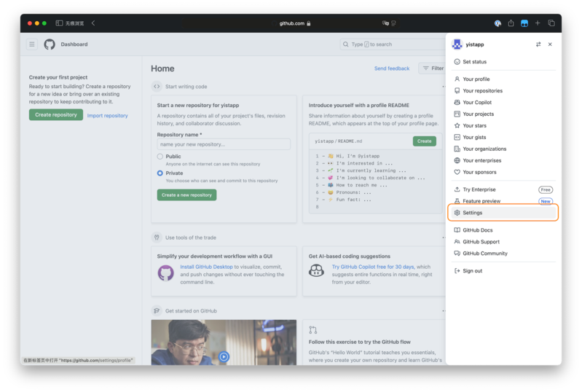Toggle the browser sidebar icon
The image size is (582, 392).
[59, 23]
